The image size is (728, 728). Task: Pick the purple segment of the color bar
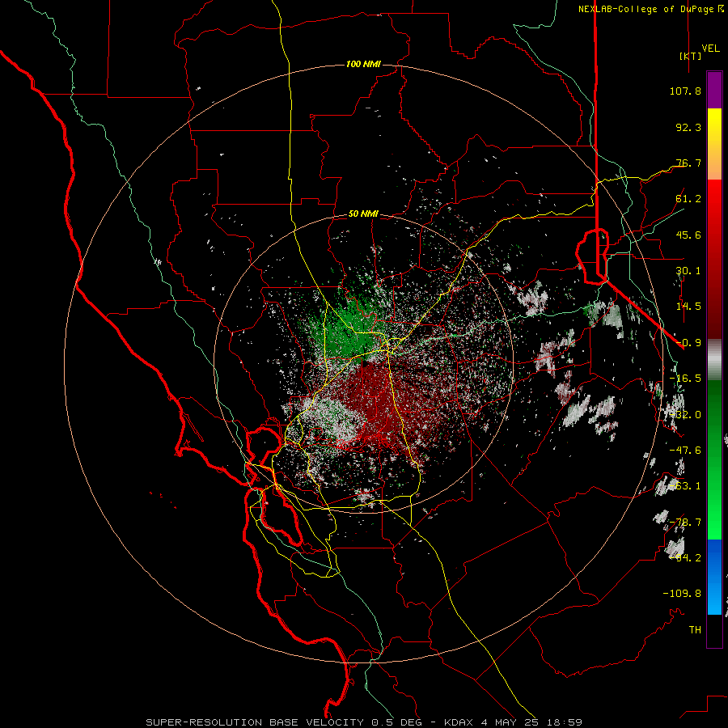pos(714,91)
